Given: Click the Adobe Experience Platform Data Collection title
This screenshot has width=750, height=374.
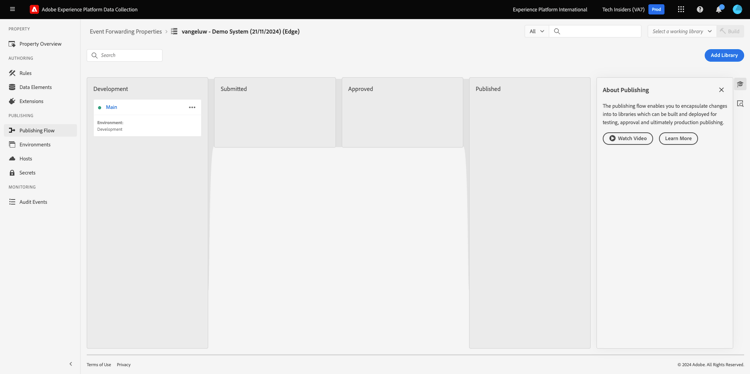Looking at the screenshot, I should coord(89,10).
